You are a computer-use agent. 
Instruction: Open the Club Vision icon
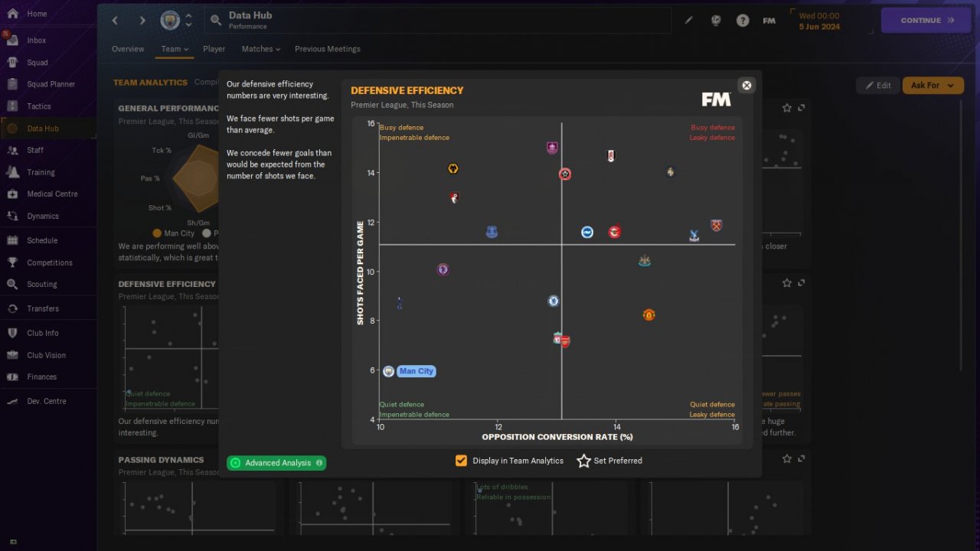coord(12,355)
